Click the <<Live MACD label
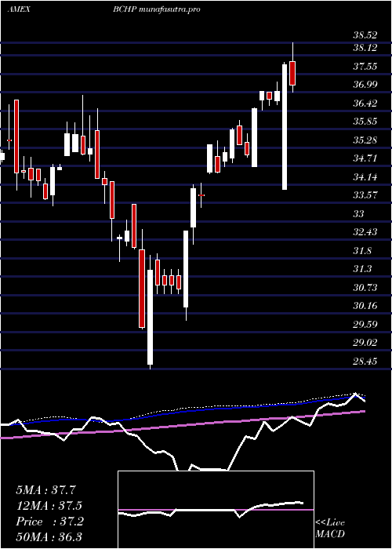The height and width of the screenshot is (549, 392). 330,528
